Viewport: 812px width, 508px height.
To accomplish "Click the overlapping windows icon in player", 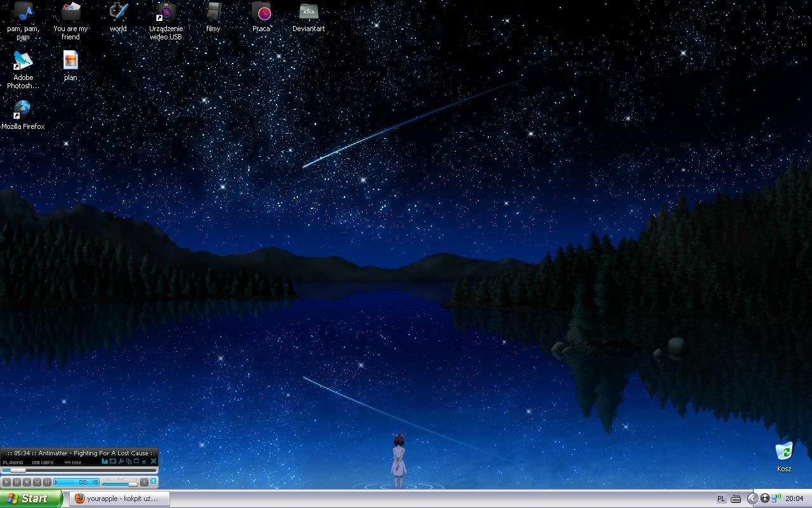I will (x=129, y=462).
